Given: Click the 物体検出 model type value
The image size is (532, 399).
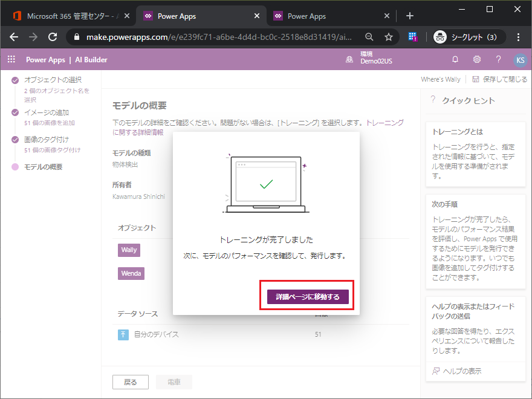Looking at the screenshot, I should [125, 164].
